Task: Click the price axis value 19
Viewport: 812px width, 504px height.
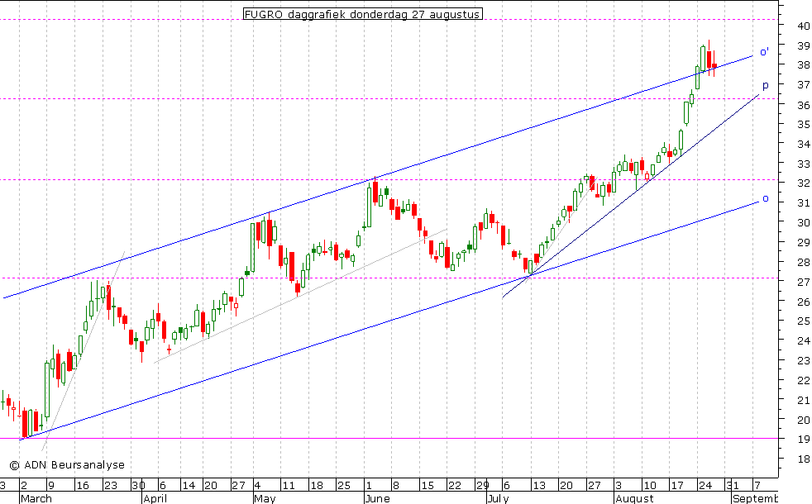Action: [x=803, y=440]
